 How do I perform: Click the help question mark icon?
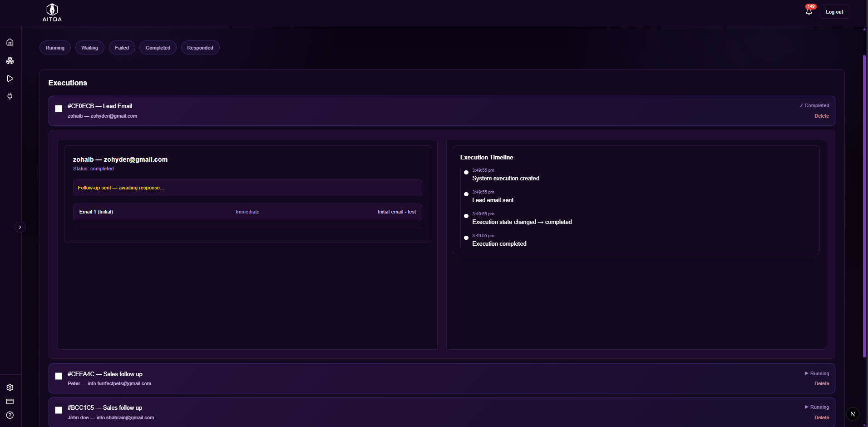click(10, 415)
